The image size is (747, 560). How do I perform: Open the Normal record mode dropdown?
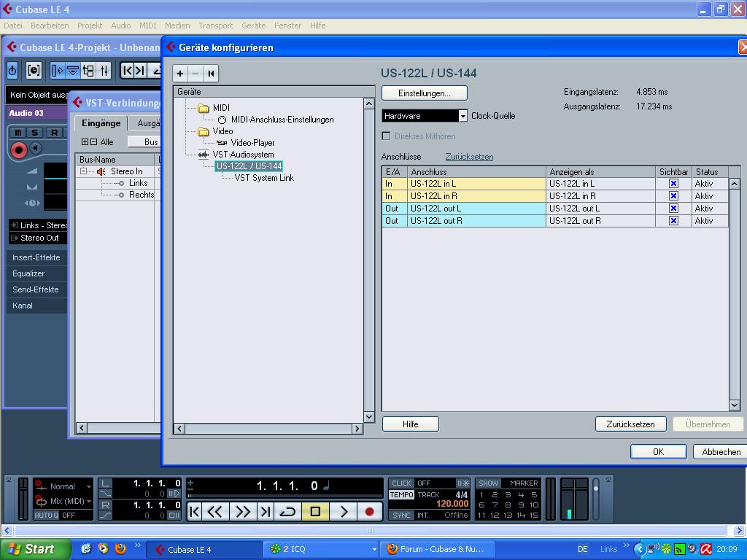point(71,486)
